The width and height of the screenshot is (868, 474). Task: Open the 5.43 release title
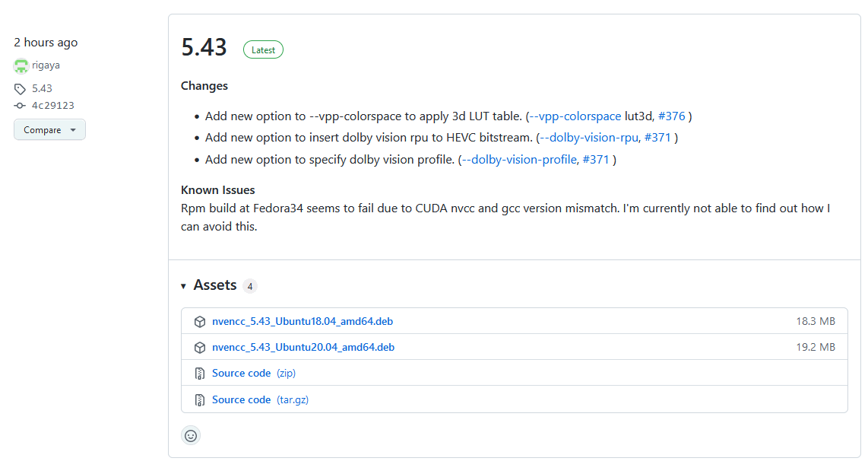click(204, 47)
